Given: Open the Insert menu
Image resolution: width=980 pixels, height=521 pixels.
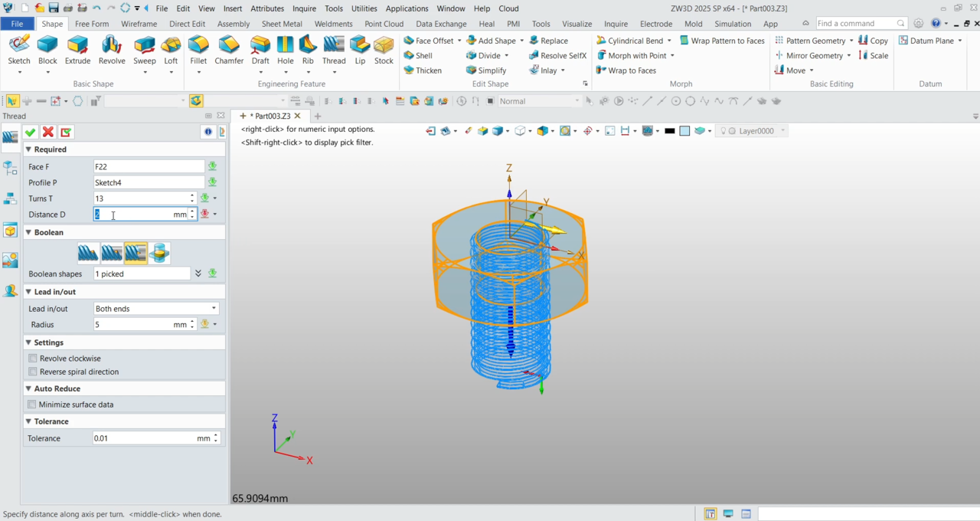Looking at the screenshot, I should 233,8.
